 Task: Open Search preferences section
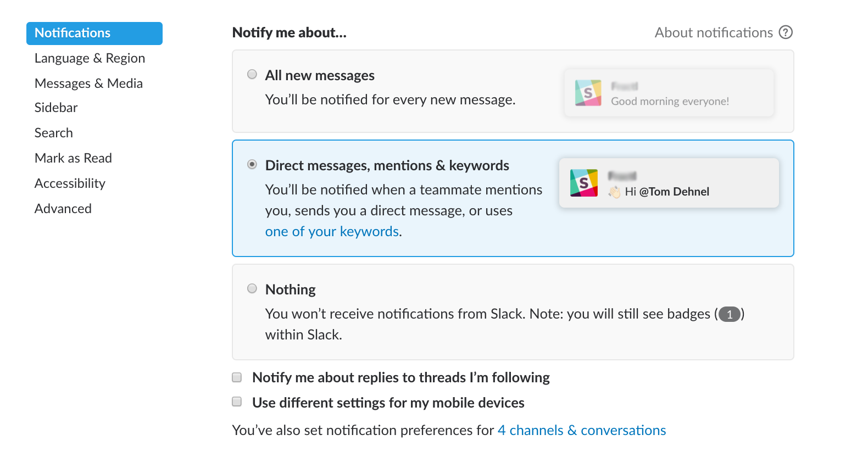click(x=54, y=133)
